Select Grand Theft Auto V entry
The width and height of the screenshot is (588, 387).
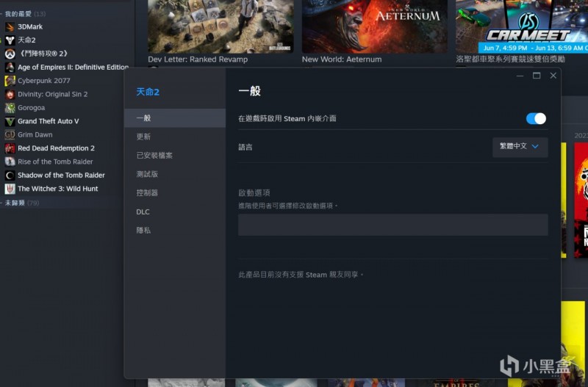(x=49, y=121)
